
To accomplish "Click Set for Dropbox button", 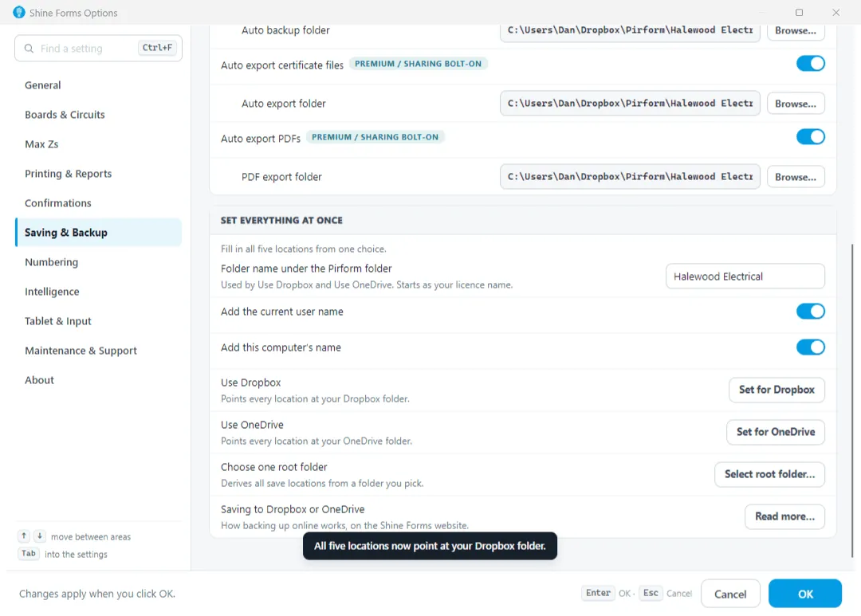I will click(776, 390).
